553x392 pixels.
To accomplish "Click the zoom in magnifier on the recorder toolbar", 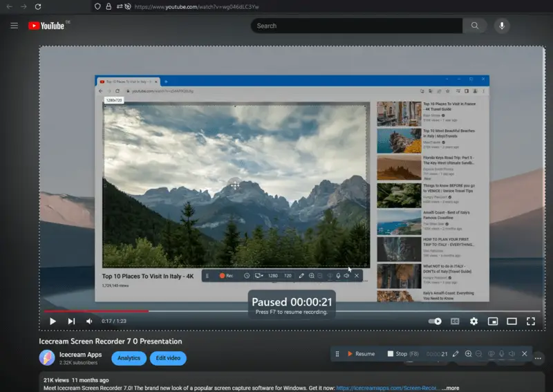I will [468, 354].
